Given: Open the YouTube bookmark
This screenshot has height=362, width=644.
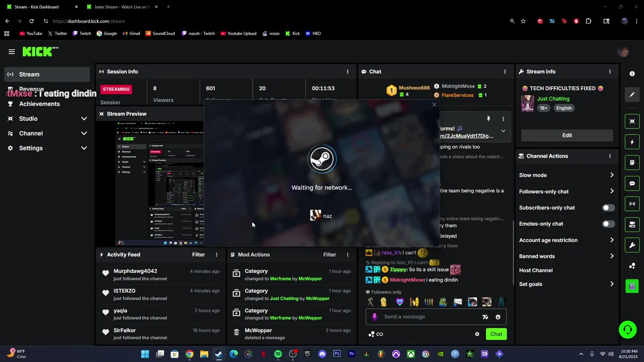Looking at the screenshot, I should coord(31,33).
